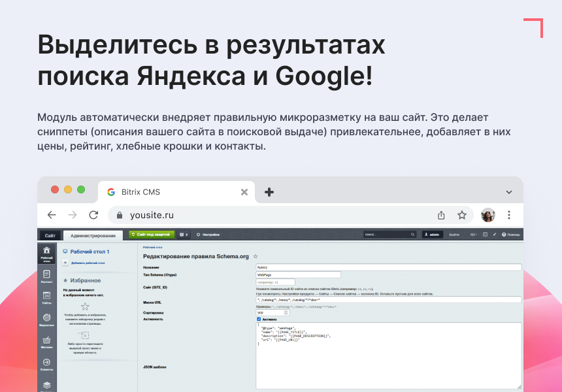Click the browser share icon

(441, 215)
